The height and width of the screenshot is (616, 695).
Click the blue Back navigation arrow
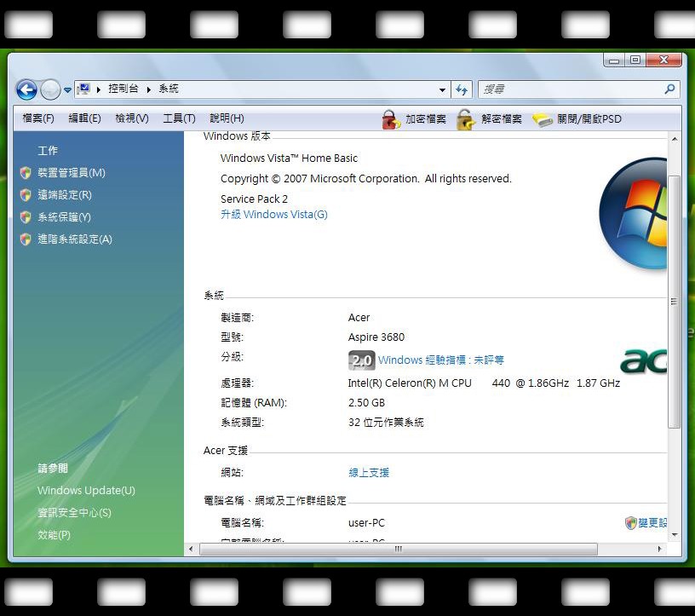[26, 90]
